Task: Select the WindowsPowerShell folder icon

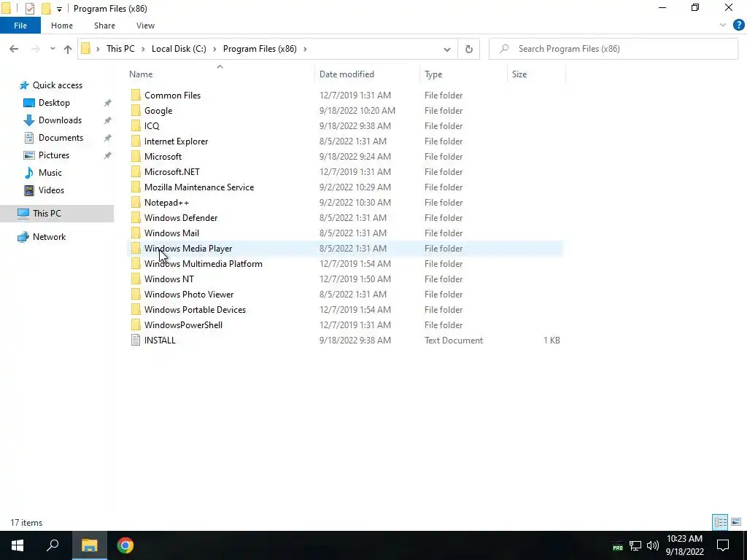Action: click(x=136, y=324)
